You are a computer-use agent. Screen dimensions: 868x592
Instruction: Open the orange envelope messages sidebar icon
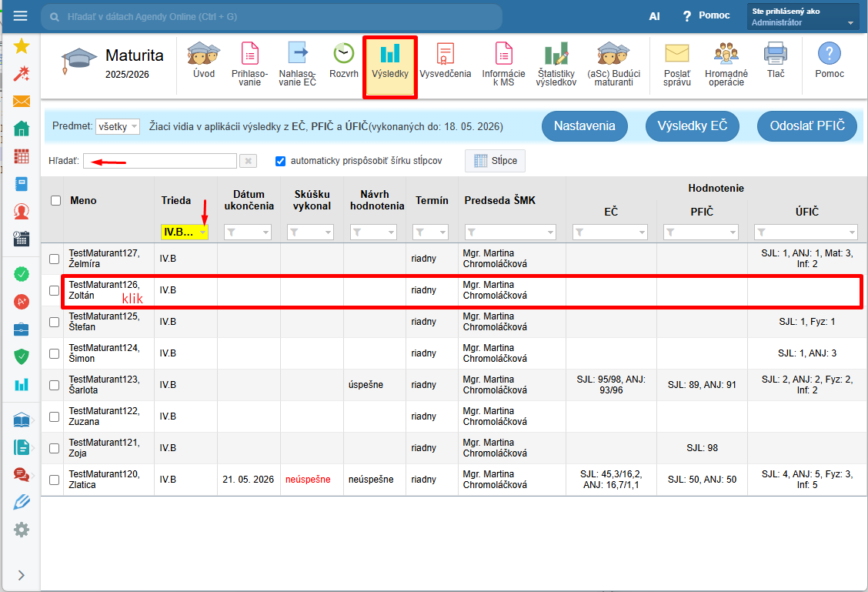coord(21,102)
